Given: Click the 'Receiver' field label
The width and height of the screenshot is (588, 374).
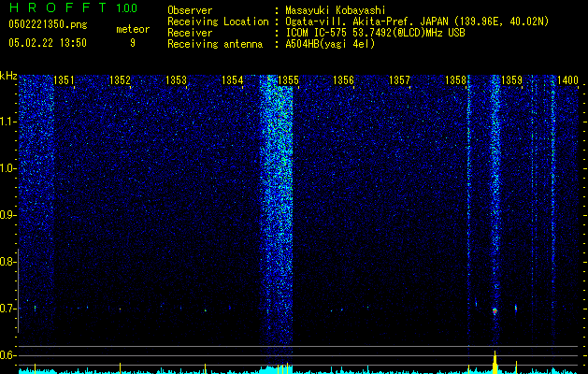Looking at the screenshot, I should tap(190, 33).
